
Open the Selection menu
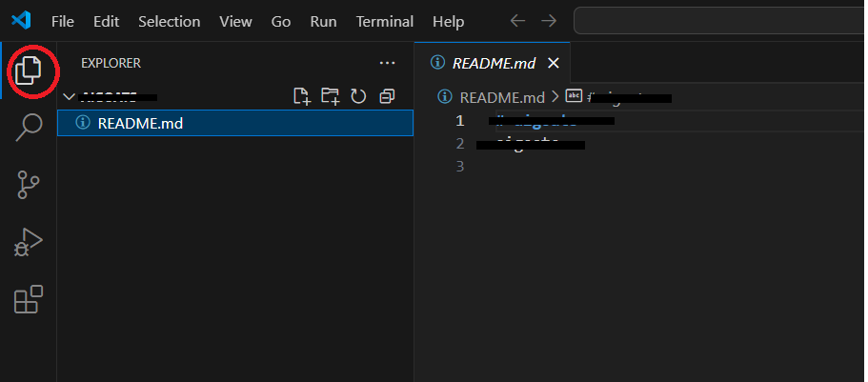[169, 21]
